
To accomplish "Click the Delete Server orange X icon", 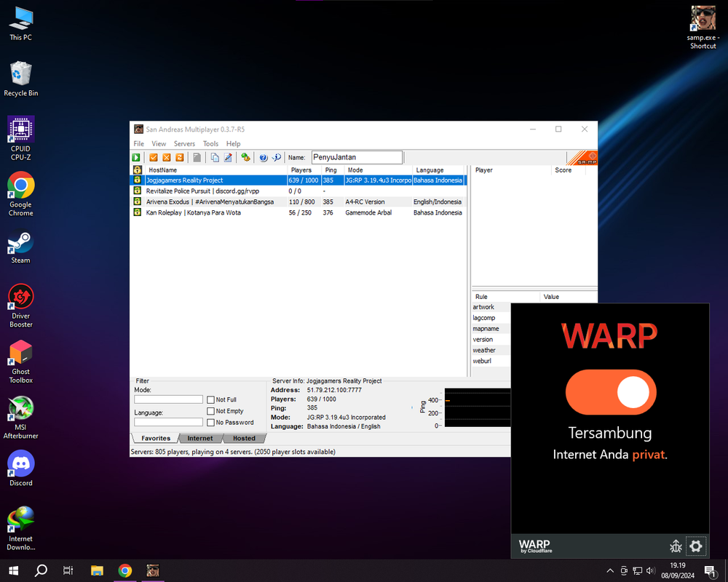I will click(x=167, y=158).
